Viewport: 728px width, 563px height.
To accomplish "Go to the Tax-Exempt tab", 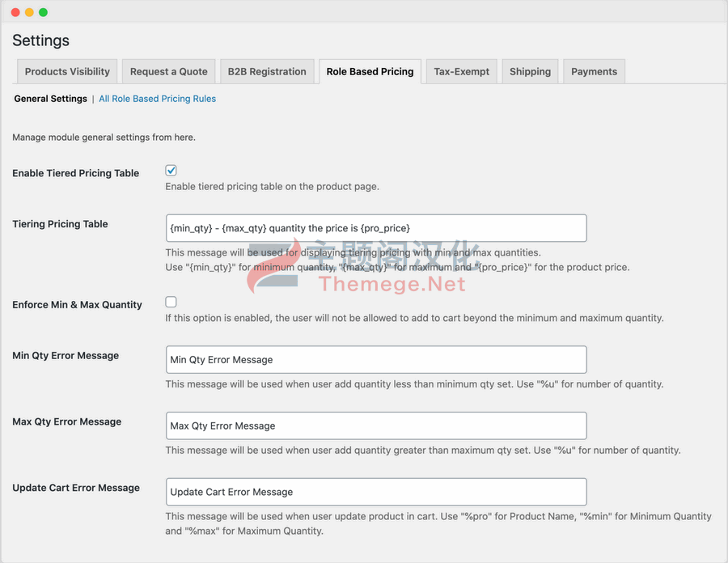I will point(462,71).
